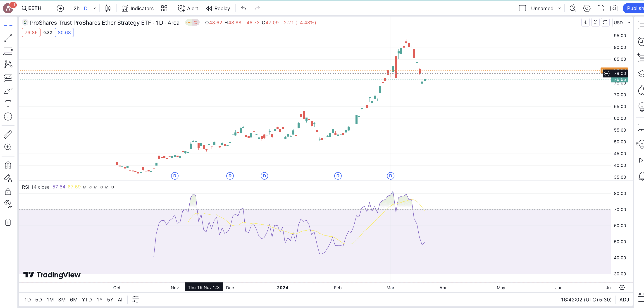Open the Indicators dialog
The image size is (644, 308).
pyautogui.click(x=138, y=9)
